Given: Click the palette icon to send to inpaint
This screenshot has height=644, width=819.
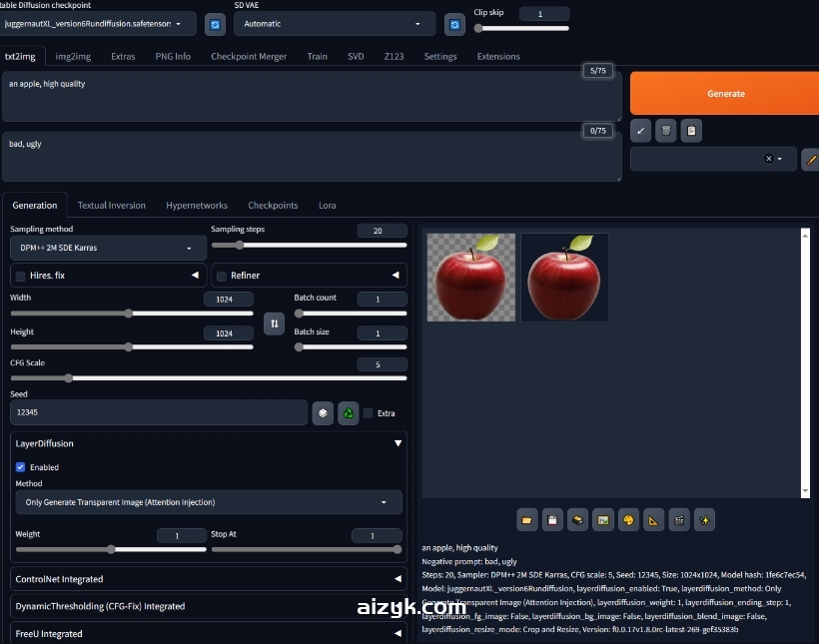Looking at the screenshot, I should (x=628, y=519).
